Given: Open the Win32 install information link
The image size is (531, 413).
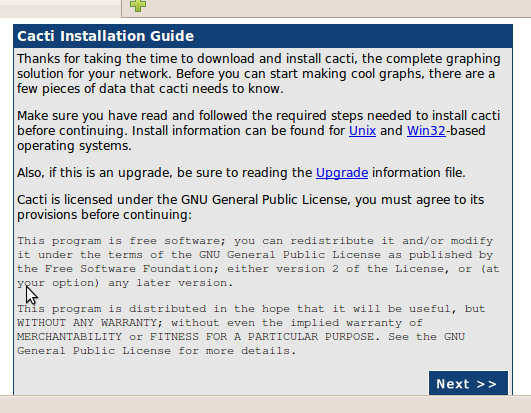Looking at the screenshot, I should pyautogui.click(x=426, y=131).
